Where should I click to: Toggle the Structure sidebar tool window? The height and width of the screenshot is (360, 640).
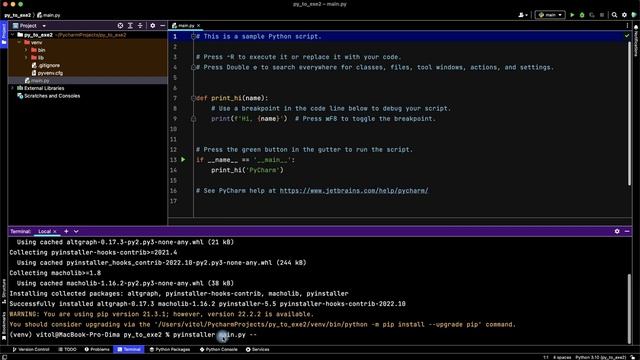point(4,291)
